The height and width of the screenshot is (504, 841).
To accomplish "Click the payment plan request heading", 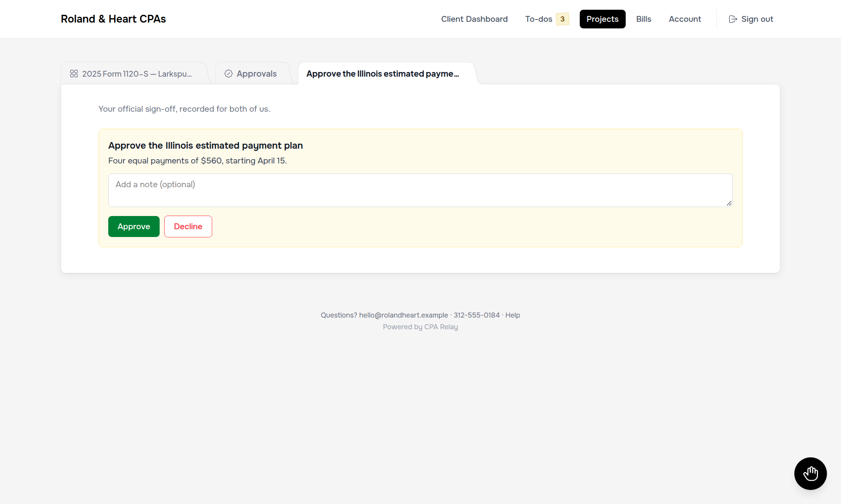I will coord(205,146).
